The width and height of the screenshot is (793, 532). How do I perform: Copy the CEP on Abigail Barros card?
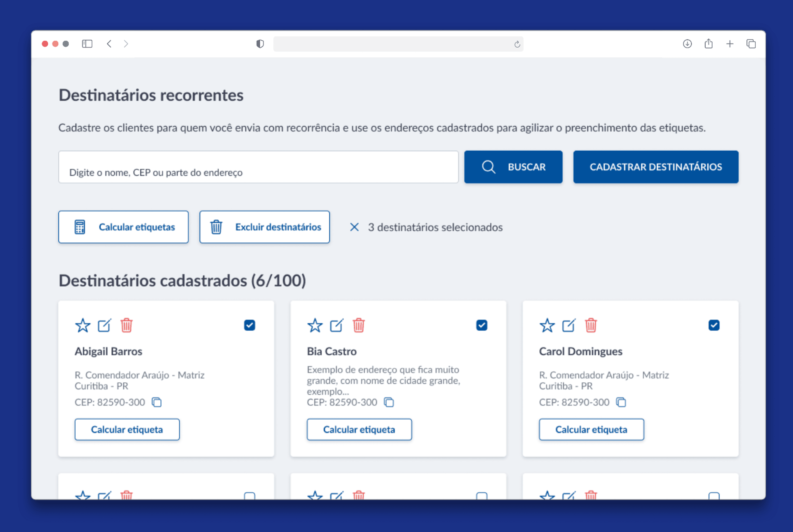tap(156, 402)
